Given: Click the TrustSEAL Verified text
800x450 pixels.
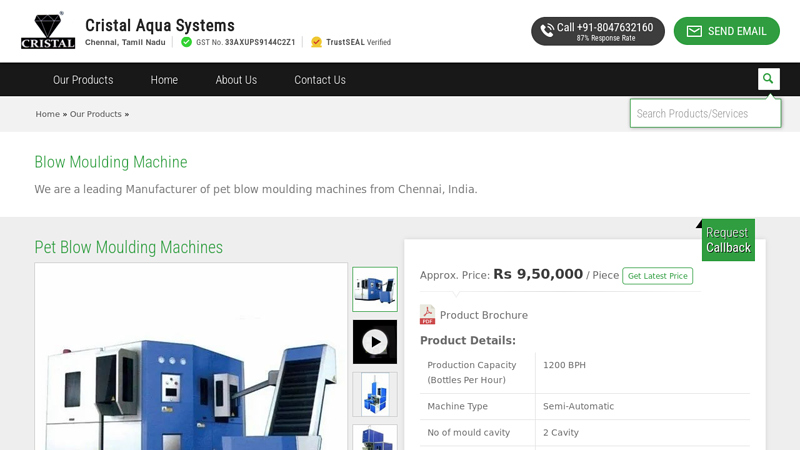Looking at the screenshot, I should click(358, 42).
